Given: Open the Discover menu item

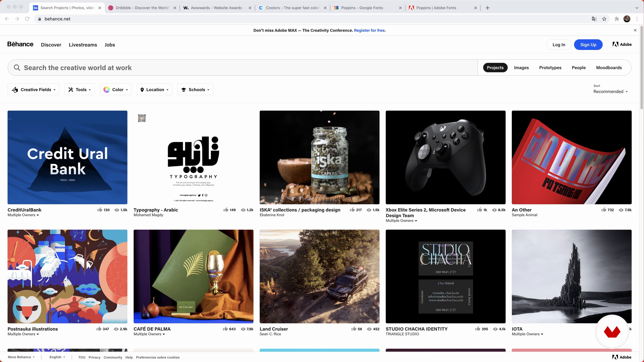Looking at the screenshot, I should [x=51, y=45].
